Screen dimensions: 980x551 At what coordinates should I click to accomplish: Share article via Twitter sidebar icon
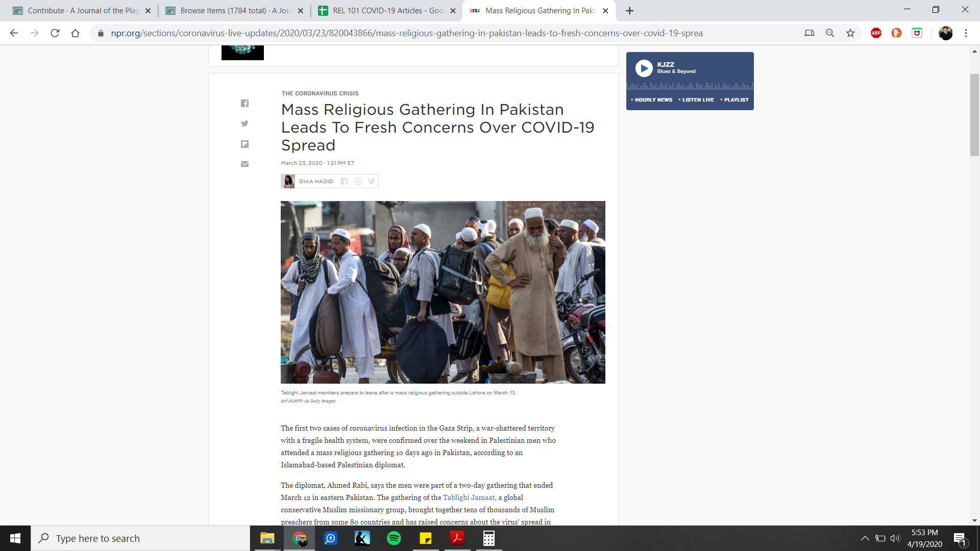pyautogui.click(x=244, y=123)
